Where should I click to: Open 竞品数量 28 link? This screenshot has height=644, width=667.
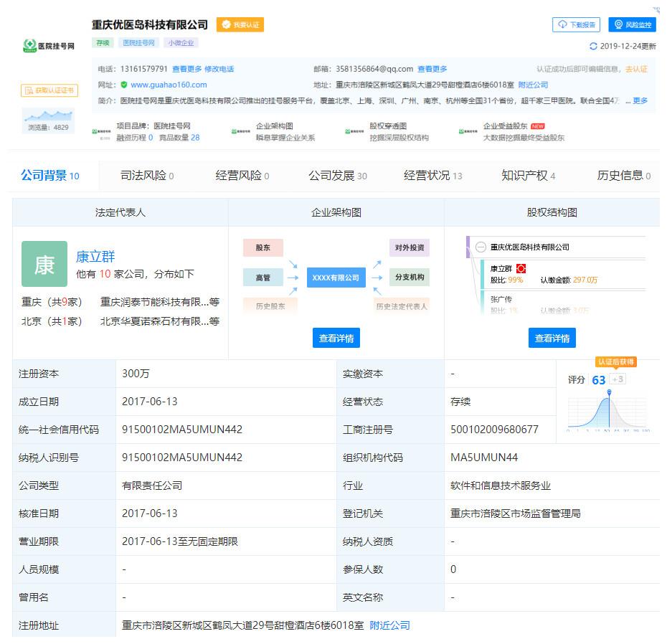tap(179, 138)
